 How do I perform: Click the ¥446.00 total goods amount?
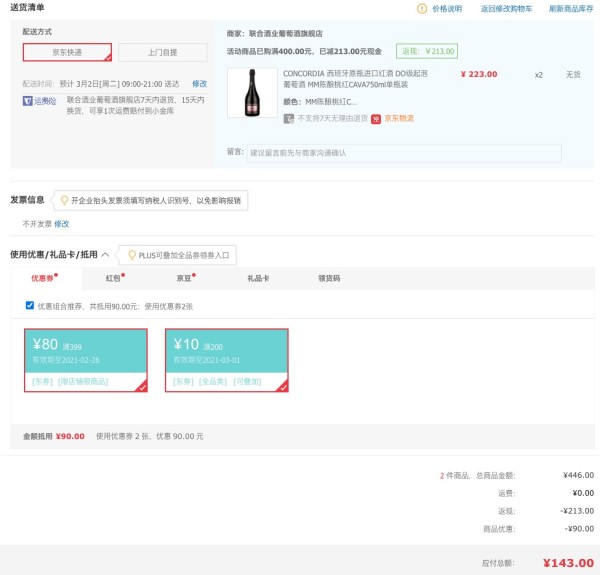pyautogui.click(x=579, y=475)
